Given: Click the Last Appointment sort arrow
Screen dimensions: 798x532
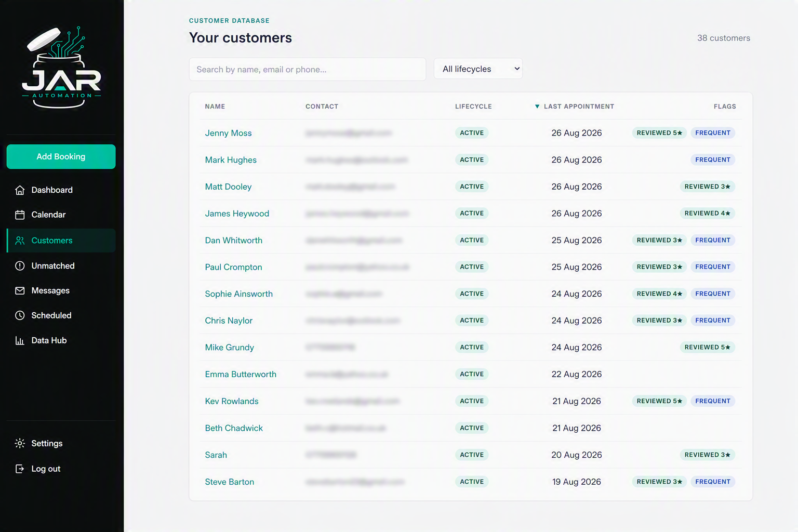Looking at the screenshot, I should tap(537, 107).
